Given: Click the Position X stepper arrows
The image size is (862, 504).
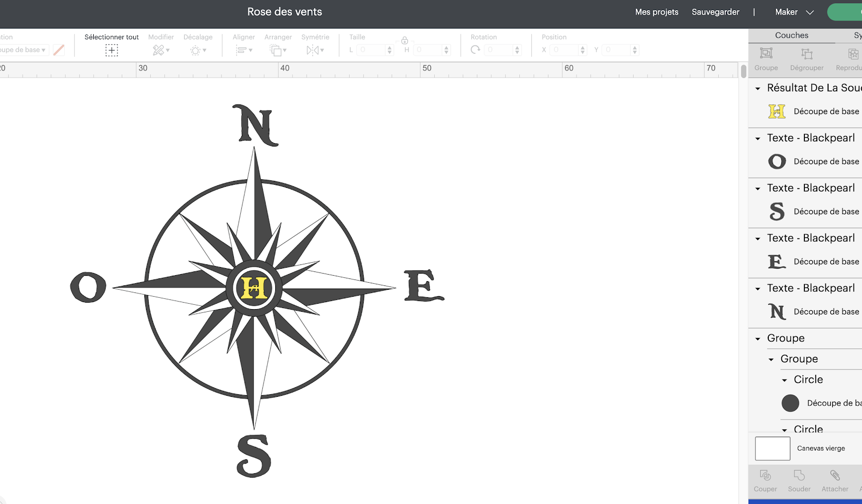Looking at the screenshot, I should pyautogui.click(x=582, y=50).
